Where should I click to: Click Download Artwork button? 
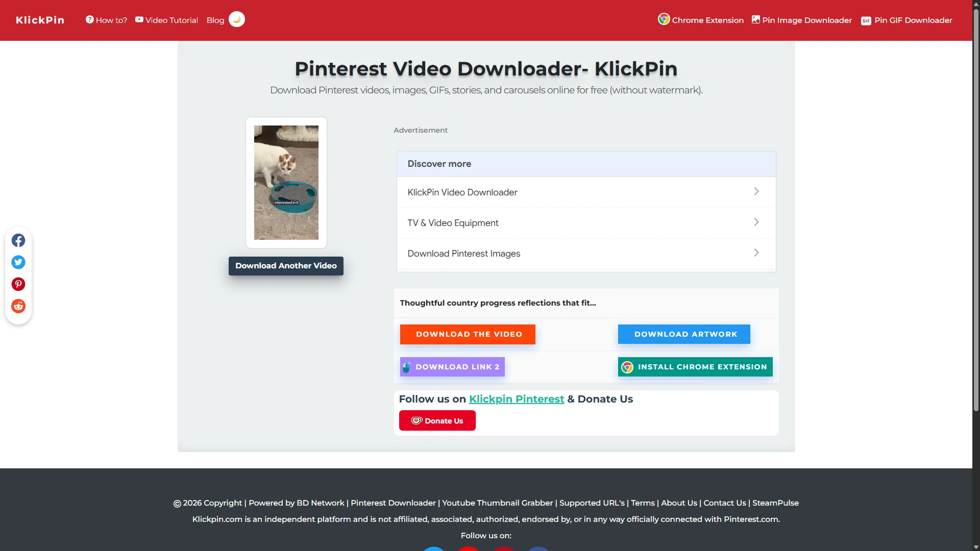684,334
